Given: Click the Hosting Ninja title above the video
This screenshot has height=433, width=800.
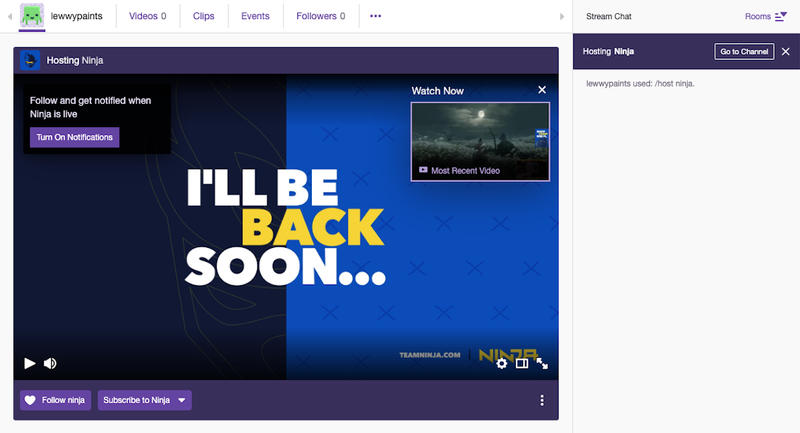Looking at the screenshot, I should click(x=75, y=60).
